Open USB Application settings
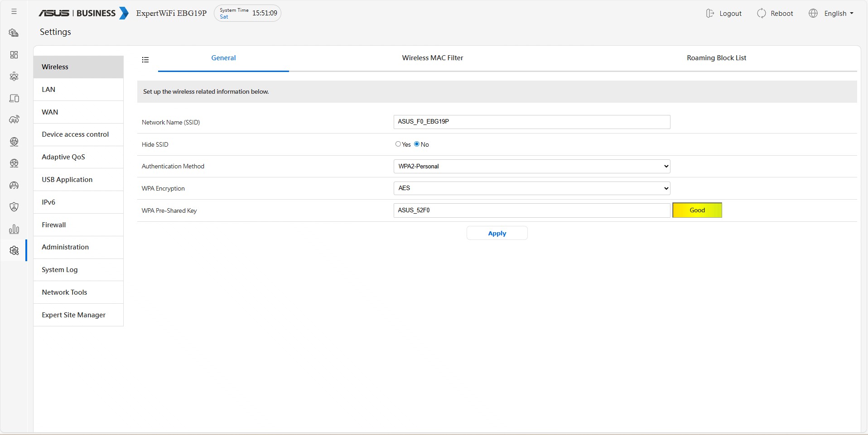Screen dimensions: 868x435 point(78,180)
